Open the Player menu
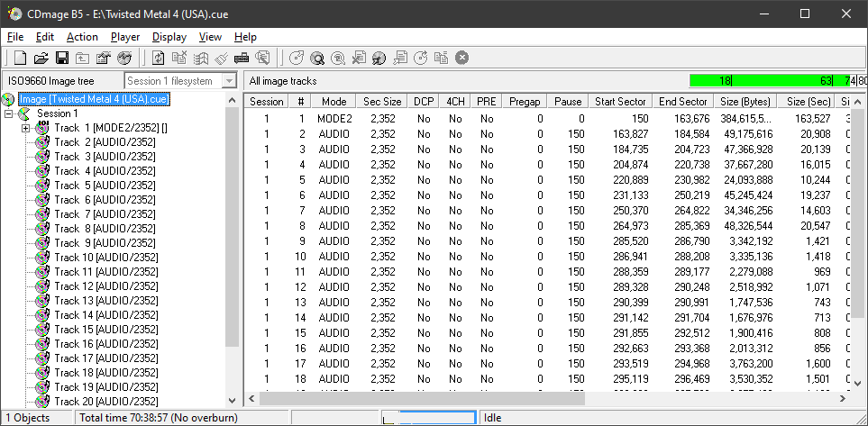 [x=125, y=37]
